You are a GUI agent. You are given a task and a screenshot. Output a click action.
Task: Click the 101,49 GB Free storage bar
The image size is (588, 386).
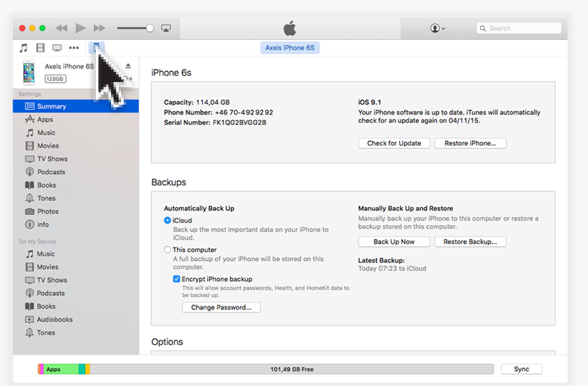point(291,369)
